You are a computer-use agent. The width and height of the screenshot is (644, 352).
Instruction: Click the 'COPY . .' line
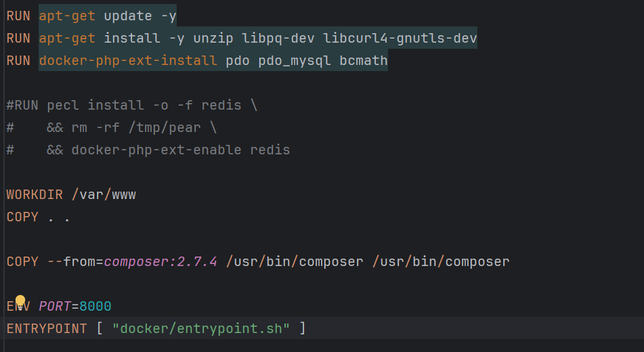[x=38, y=217]
